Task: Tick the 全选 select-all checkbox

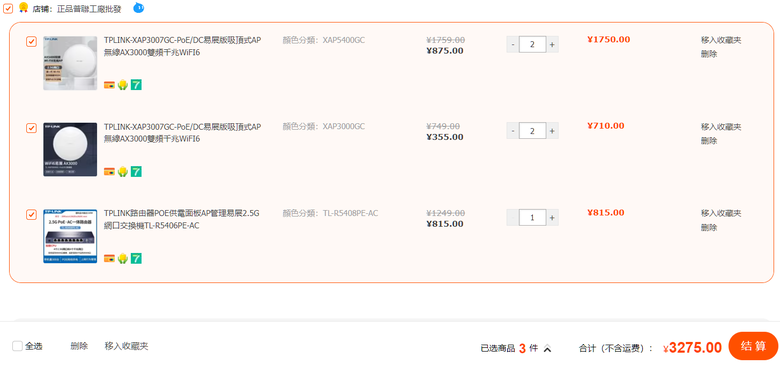Action: [17, 346]
